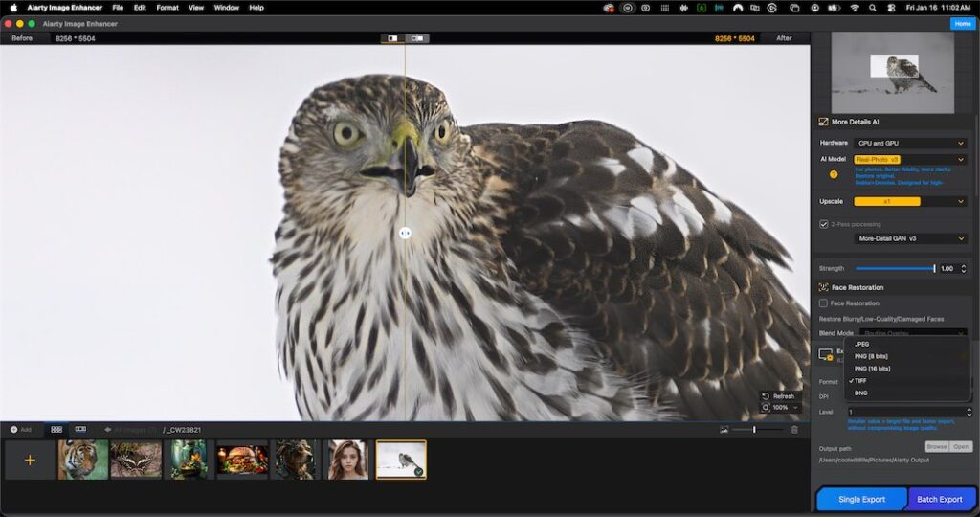Open the Upscale x1 dropdown
The height and width of the screenshot is (517, 980).
point(911,201)
